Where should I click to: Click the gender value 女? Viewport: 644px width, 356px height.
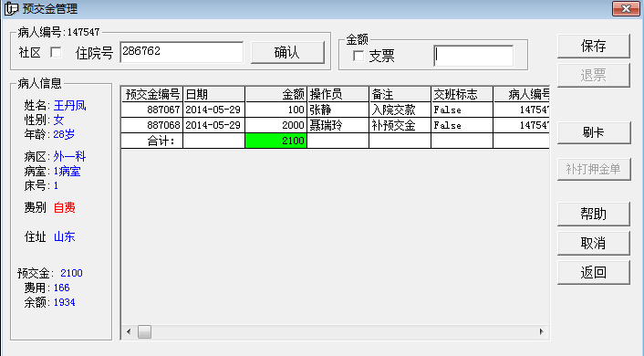[58, 120]
